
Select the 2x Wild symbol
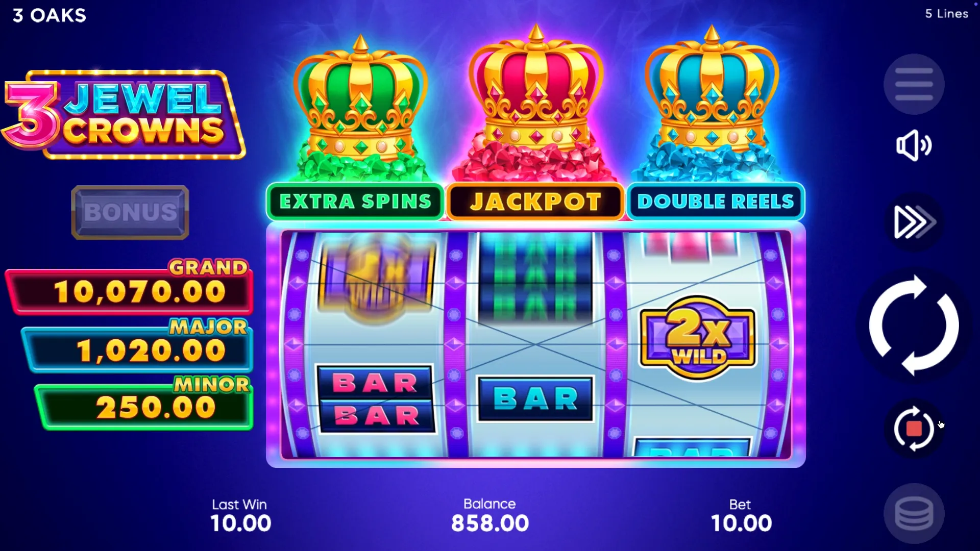pyautogui.click(x=698, y=338)
